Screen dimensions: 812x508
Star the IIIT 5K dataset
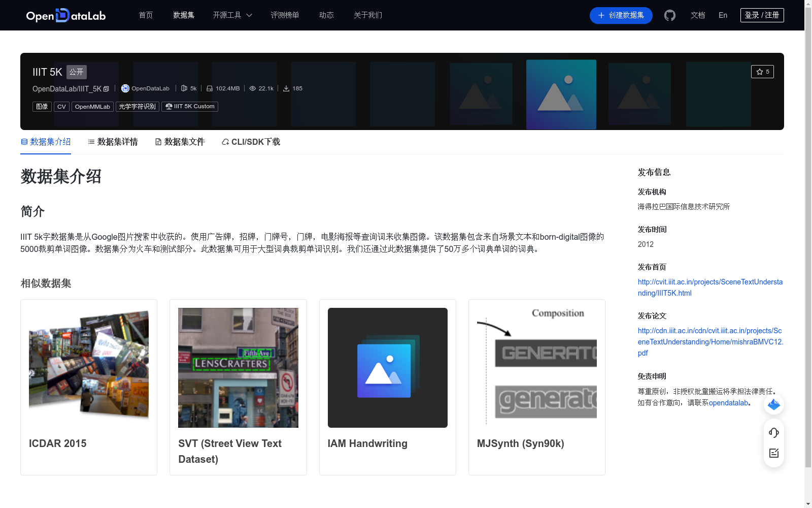click(x=762, y=72)
